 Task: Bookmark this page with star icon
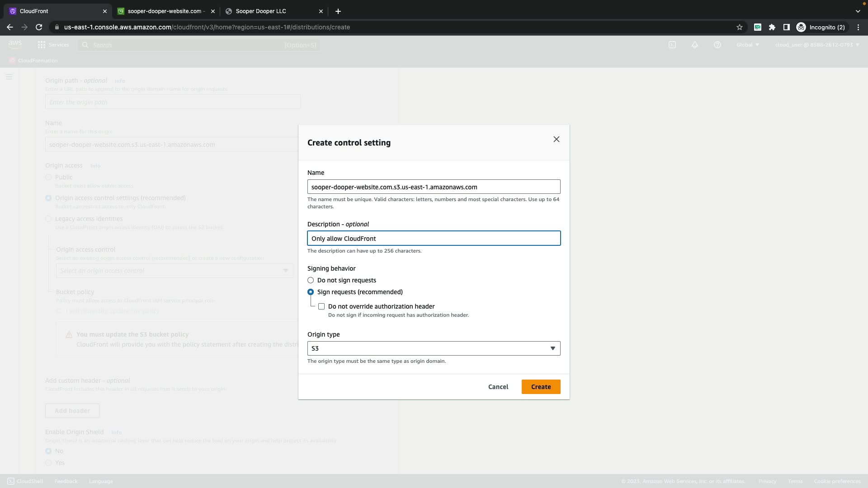[740, 27]
